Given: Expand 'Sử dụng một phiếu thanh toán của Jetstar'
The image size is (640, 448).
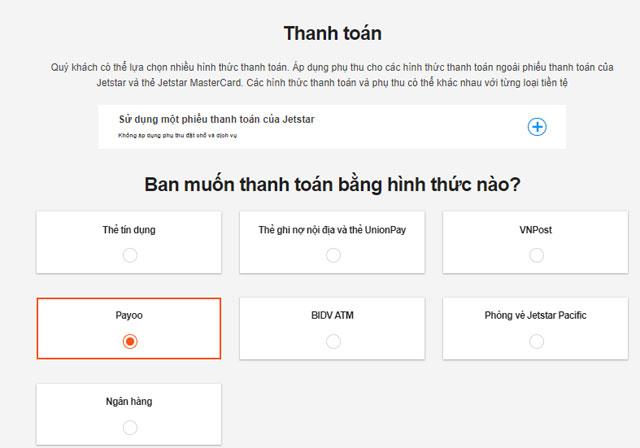Looking at the screenshot, I should (217, 119).
